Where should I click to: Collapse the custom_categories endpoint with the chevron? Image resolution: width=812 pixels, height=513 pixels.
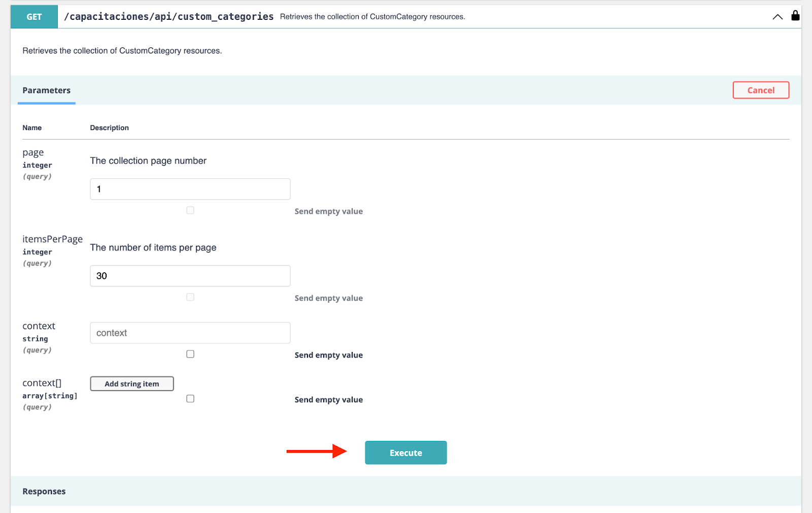tap(777, 17)
